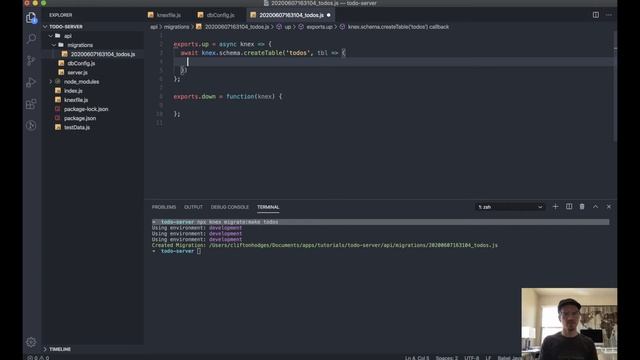
Task: Open the Run and Debug view
Action: click(31, 82)
